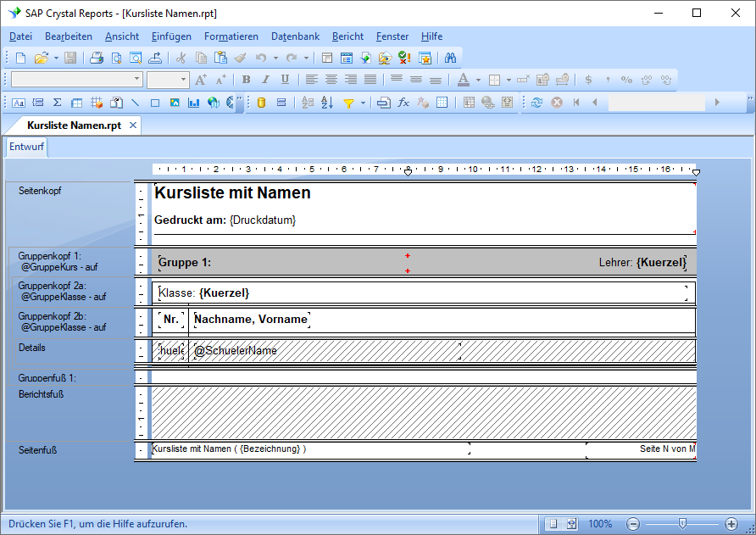Click the Hilfe menu
This screenshot has height=535, width=756.
(431, 36)
